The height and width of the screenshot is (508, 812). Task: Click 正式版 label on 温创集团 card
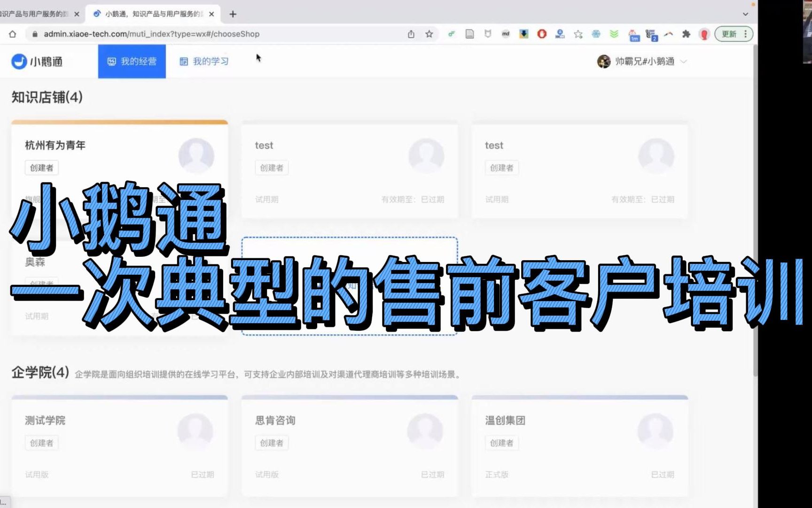coord(497,475)
